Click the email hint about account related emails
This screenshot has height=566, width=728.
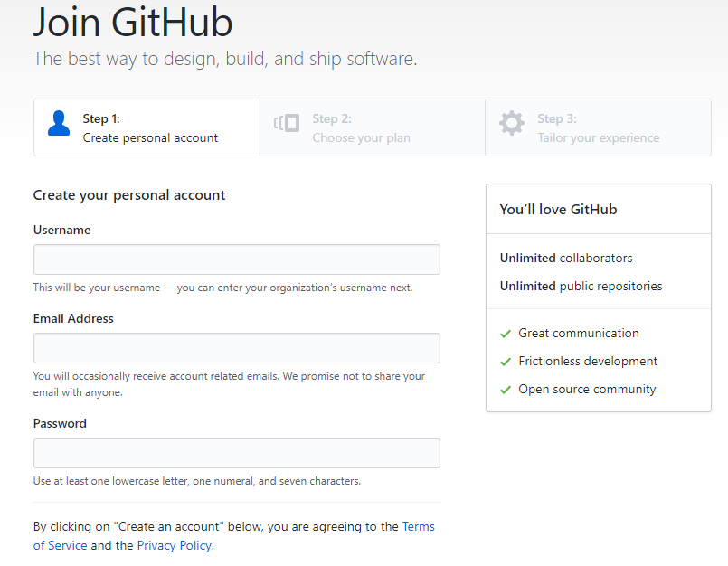[x=229, y=384]
